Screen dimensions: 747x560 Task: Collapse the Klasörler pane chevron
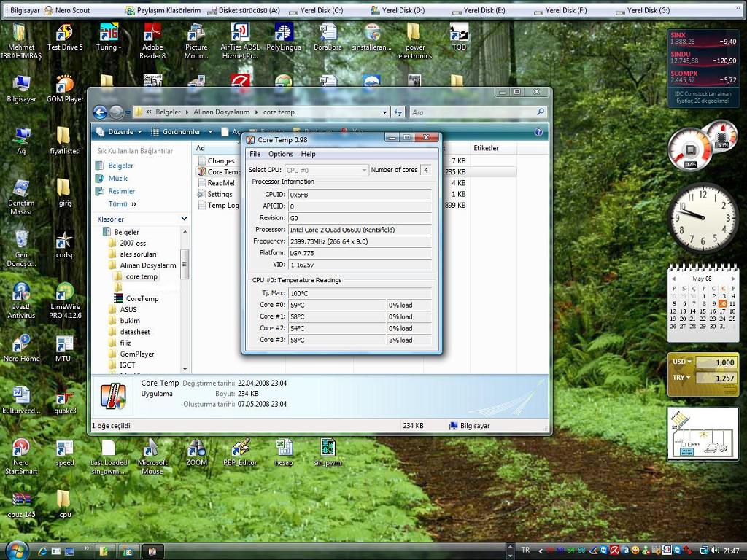(184, 219)
